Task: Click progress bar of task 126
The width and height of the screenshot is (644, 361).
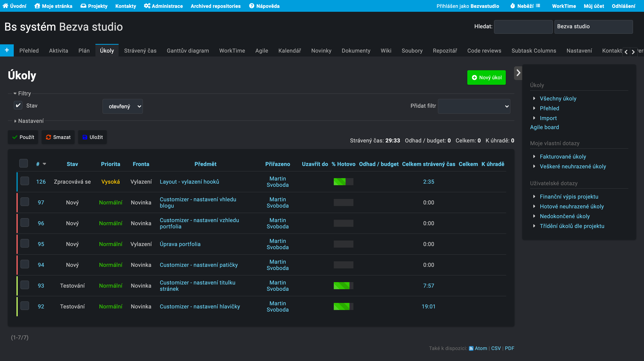Action: (343, 182)
